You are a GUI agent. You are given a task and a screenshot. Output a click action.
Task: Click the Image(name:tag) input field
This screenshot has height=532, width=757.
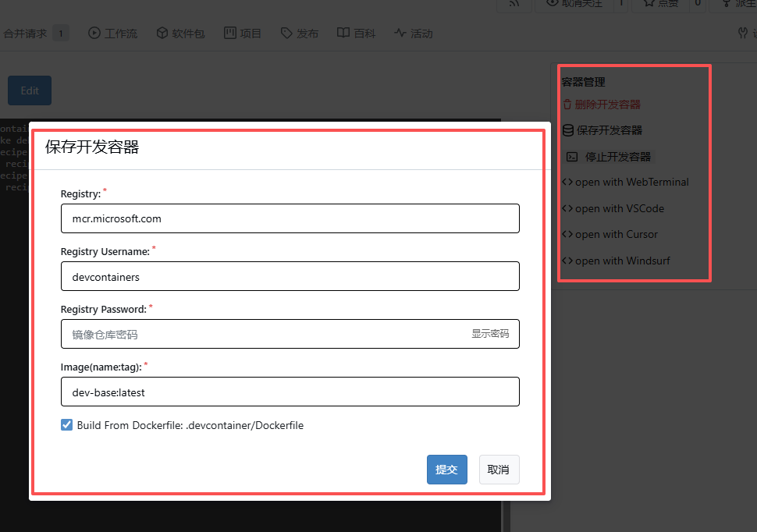coord(290,392)
